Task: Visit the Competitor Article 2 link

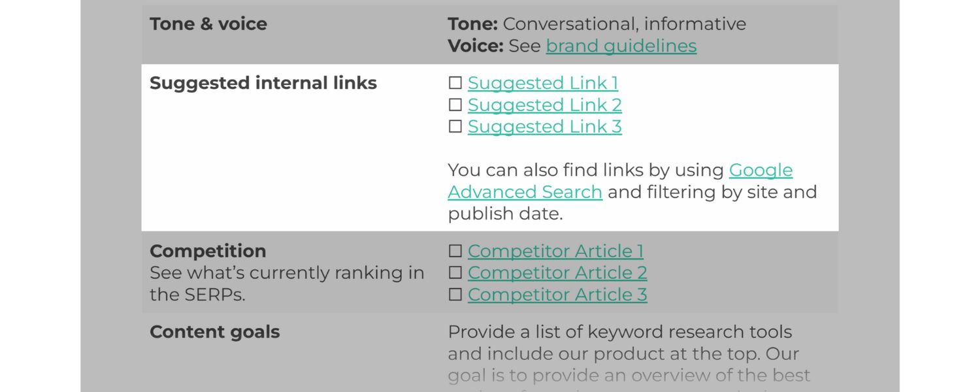Action: [557, 272]
